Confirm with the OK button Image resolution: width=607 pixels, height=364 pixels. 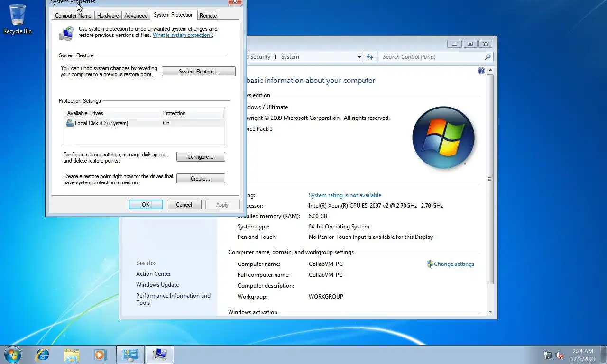[x=146, y=205]
